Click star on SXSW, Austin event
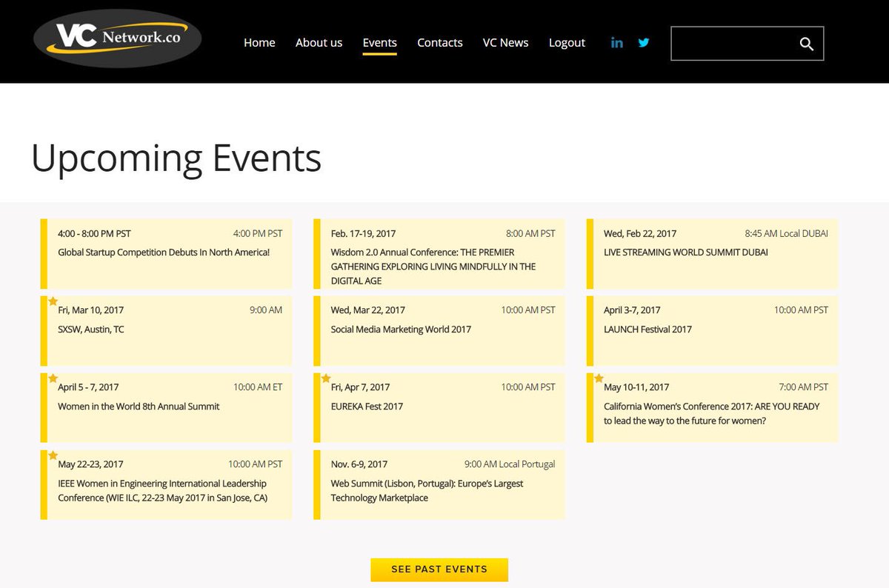Viewport: 889px width, 588px height. click(53, 301)
